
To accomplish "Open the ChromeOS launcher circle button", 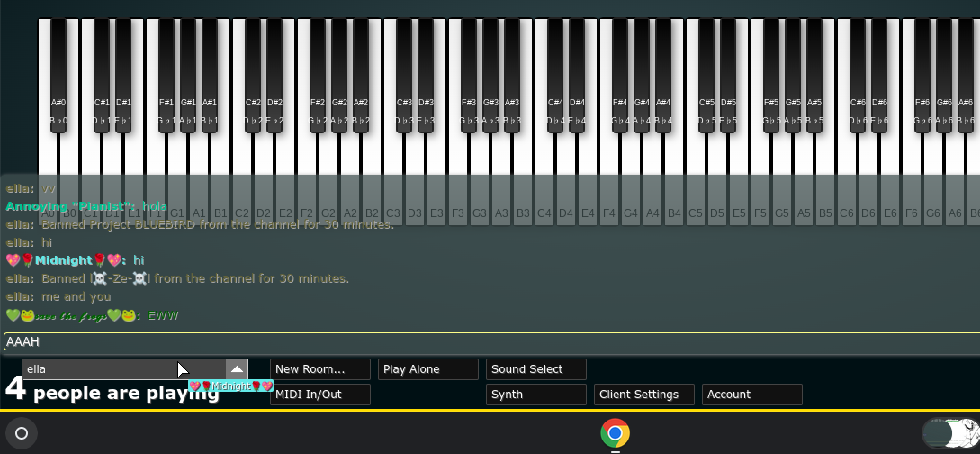I will [x=22, y=432].
